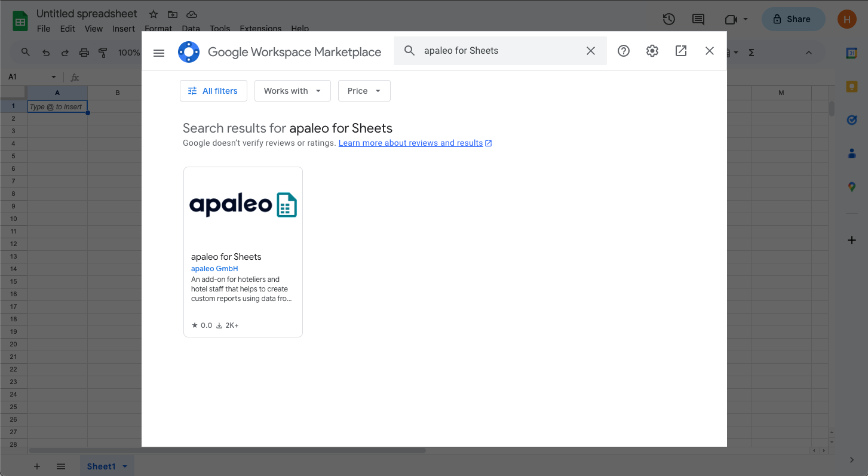Open the Insert menu
Viewport: 868px width, 476px height.
pyautogui.click(x=124, y=28)
